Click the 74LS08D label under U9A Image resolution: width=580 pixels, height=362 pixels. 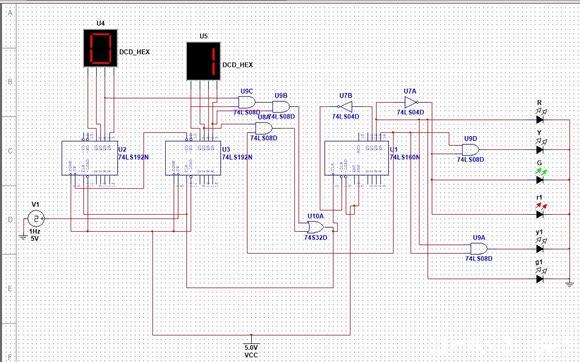(x=479, y=258)
